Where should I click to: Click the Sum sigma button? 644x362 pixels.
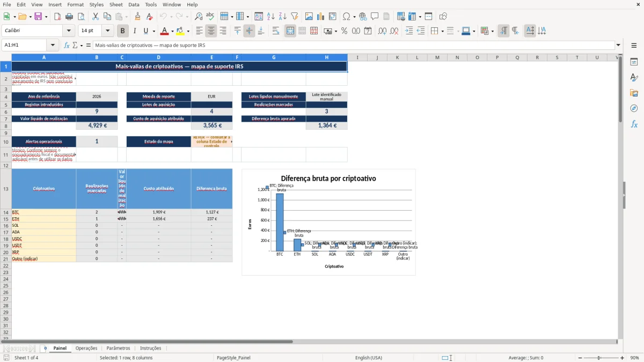(75, 45)
